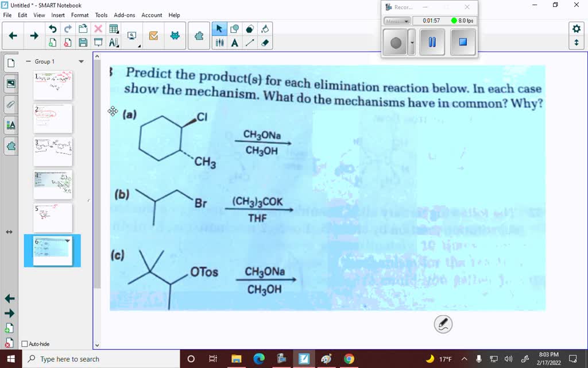Click the Undo icon
This screenshot has height=368, width=588.
click(52, 28)
